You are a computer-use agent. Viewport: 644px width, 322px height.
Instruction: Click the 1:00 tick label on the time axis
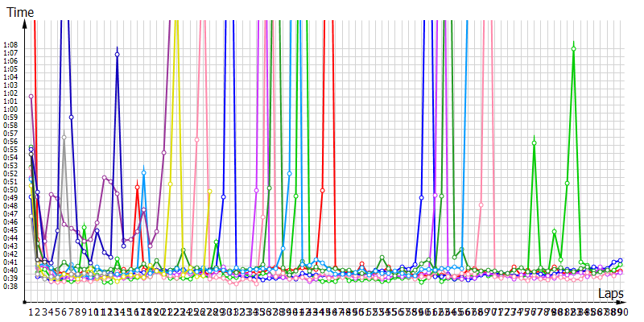click(x=10, y=109)
